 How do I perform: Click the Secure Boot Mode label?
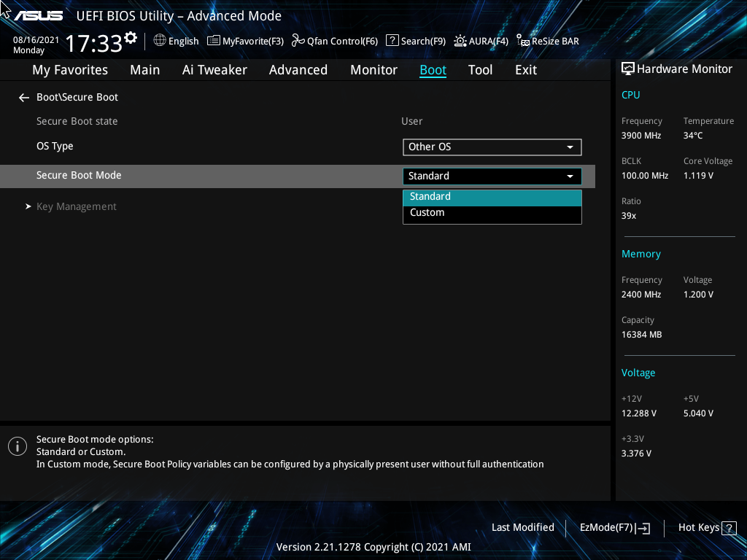79,175
